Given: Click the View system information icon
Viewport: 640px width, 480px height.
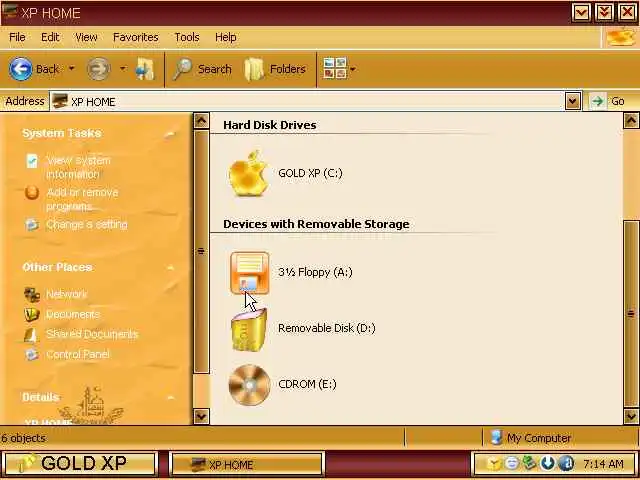Looking at the screenshot, I should click(32, 161).
